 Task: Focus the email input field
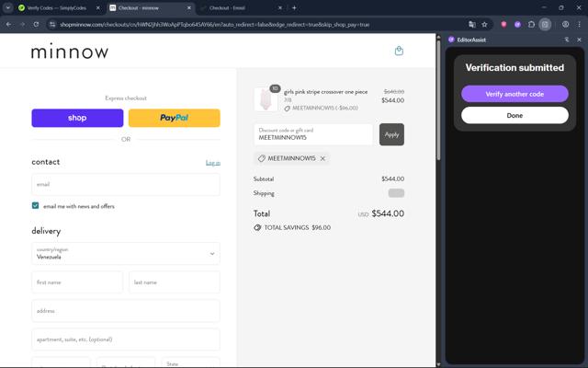point(126,184)
